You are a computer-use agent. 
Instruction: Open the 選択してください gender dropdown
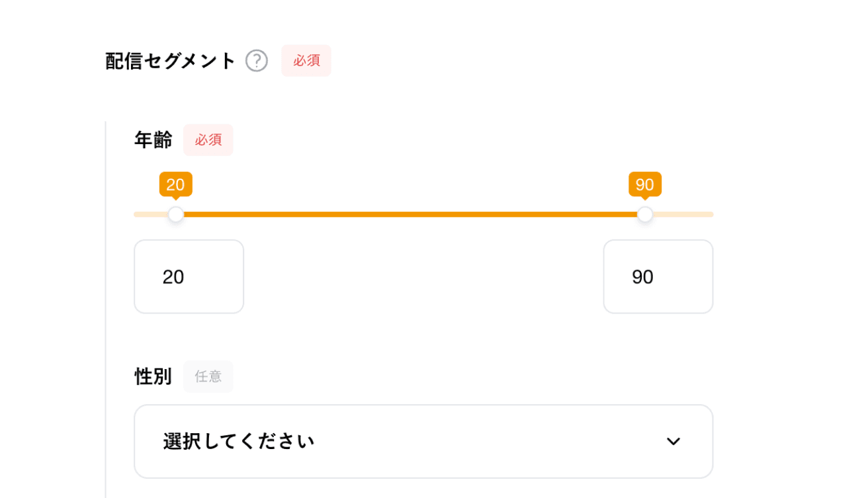coord(423,441)
